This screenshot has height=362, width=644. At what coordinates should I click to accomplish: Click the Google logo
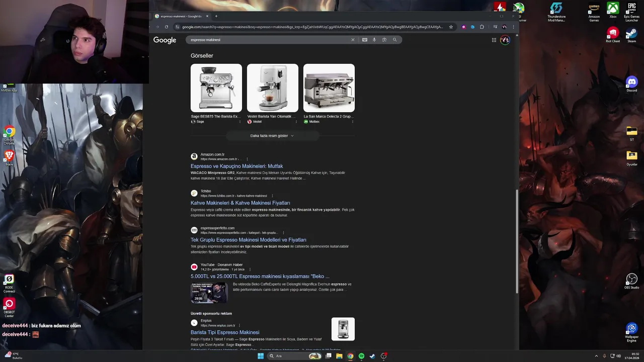(x=165, y=40)
